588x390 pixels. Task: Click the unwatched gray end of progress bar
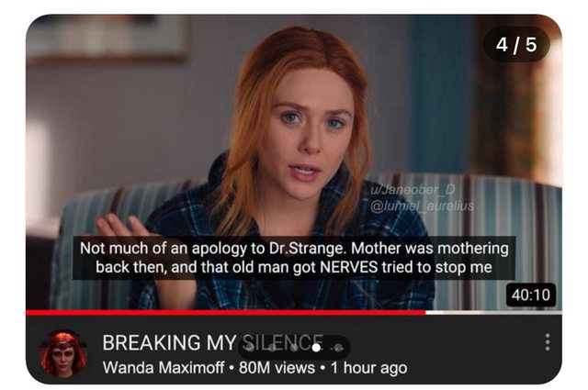(x=494, y=312)
